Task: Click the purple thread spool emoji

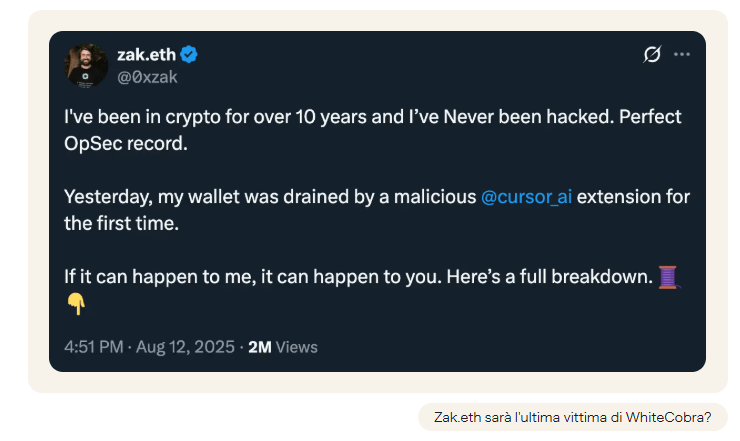Action: (668, 277)
